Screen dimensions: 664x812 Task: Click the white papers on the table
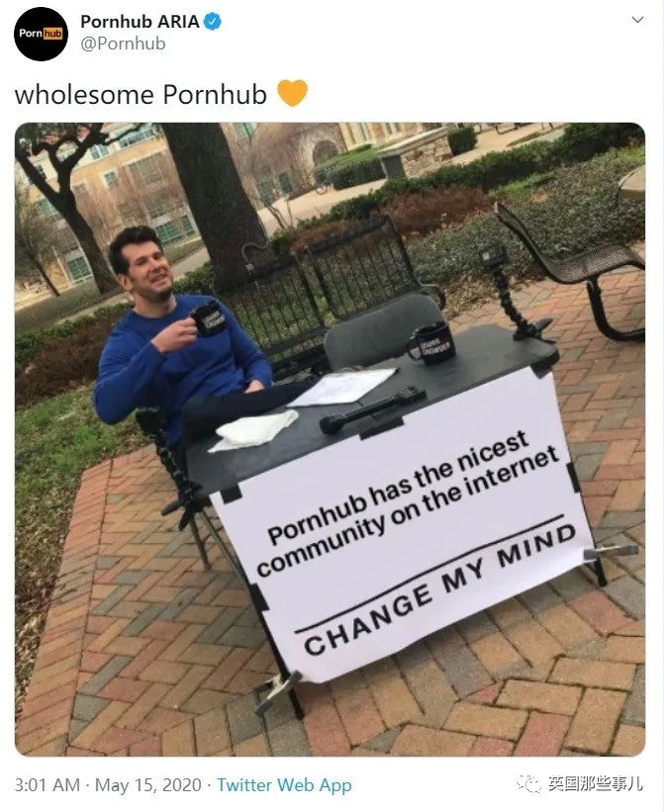tap(342, 387)
